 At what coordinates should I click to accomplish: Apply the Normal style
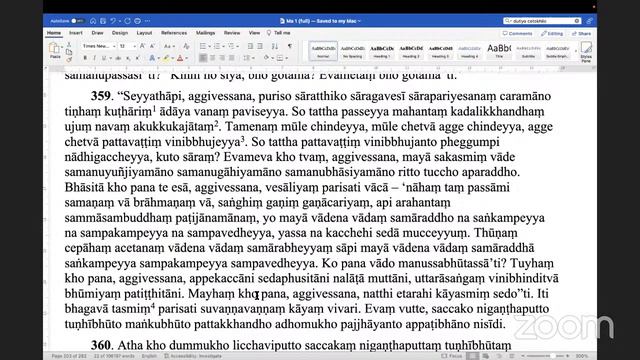pos(323,51)
